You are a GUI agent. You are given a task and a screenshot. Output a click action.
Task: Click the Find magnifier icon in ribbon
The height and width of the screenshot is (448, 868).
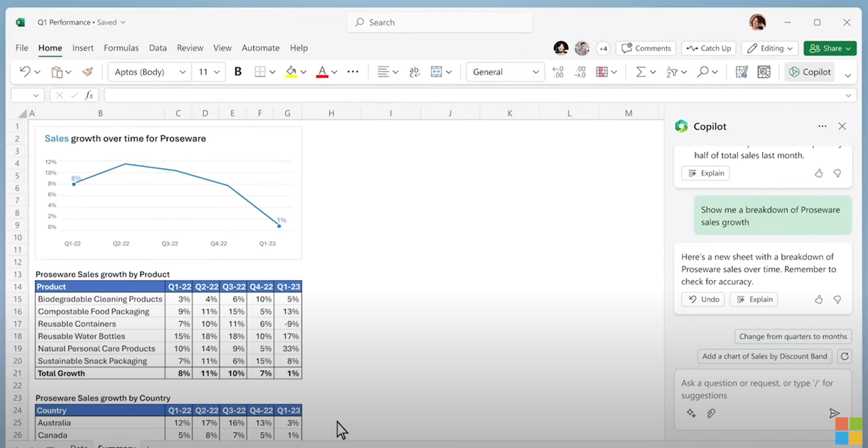(702, 72)
